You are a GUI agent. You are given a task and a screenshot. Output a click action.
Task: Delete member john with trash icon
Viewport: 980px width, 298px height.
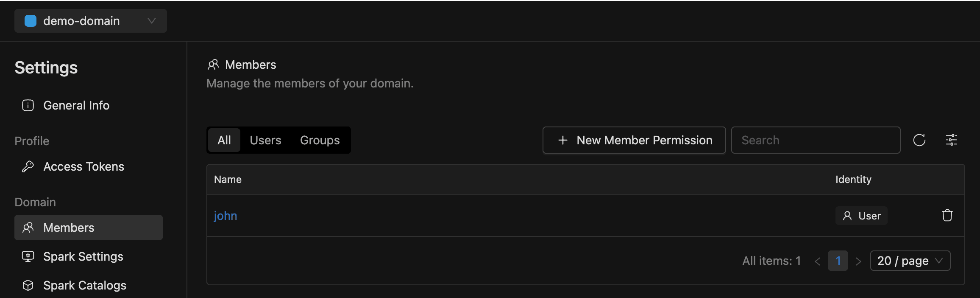click(947, 216)
